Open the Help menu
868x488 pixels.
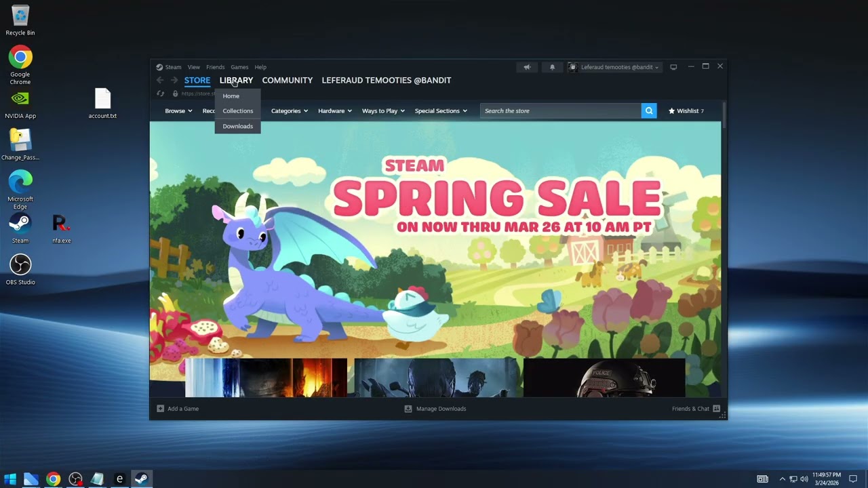260,67
